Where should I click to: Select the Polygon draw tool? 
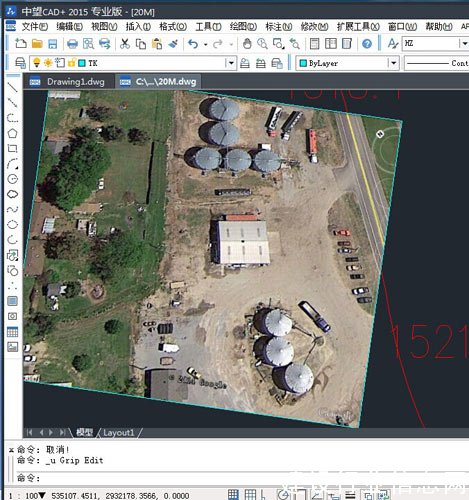pyautogui.click(x=12, y=133)
